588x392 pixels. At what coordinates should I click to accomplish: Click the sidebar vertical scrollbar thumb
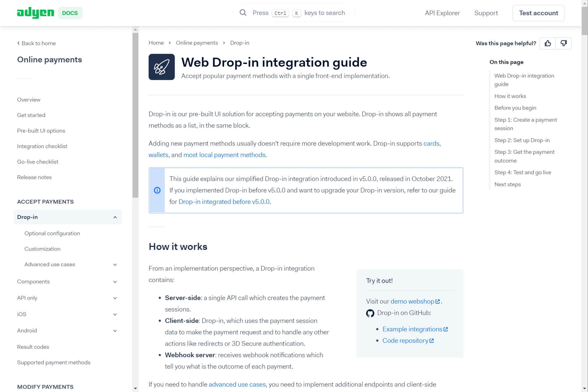(136, 115)
